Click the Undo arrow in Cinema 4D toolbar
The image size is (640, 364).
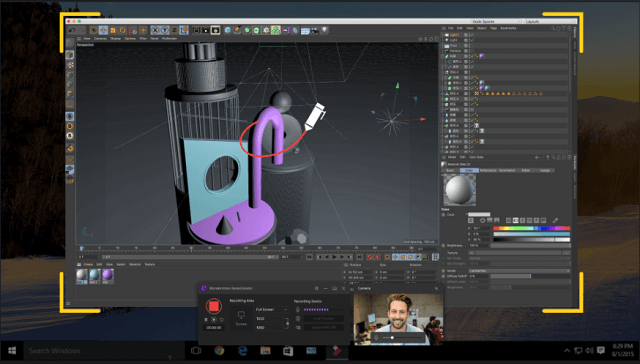tap(72, 30)
